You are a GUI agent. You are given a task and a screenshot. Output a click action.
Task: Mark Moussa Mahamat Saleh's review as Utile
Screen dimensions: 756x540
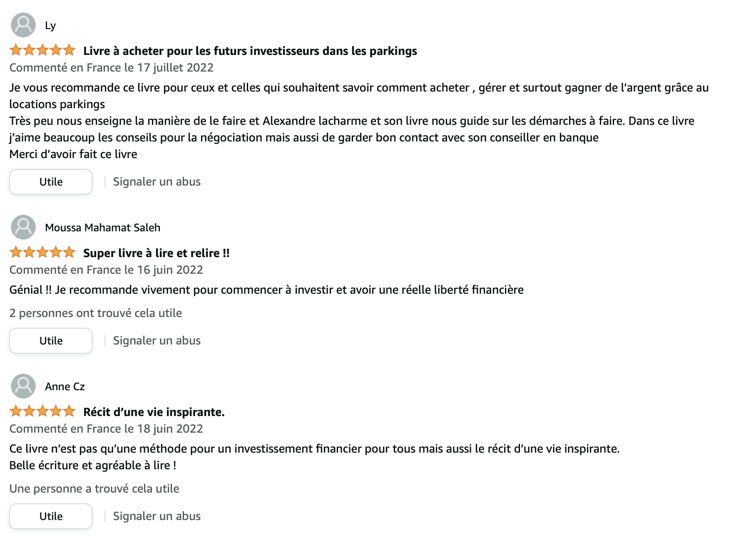51,341
